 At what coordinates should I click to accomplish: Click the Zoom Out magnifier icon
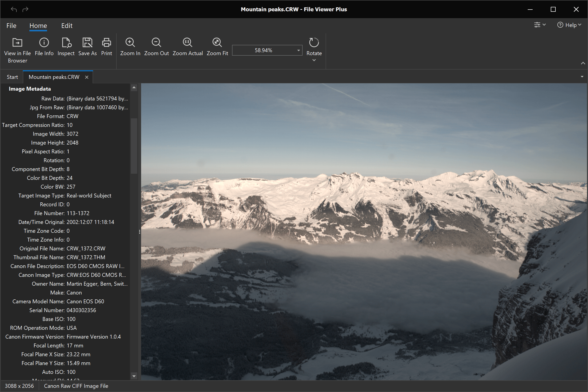(157, 43)
